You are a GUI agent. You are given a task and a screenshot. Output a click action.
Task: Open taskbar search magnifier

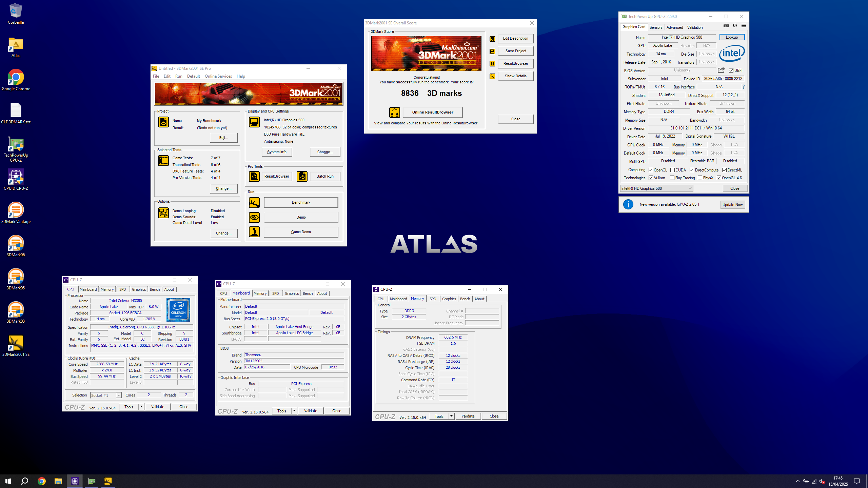click(x=24, y=481)
